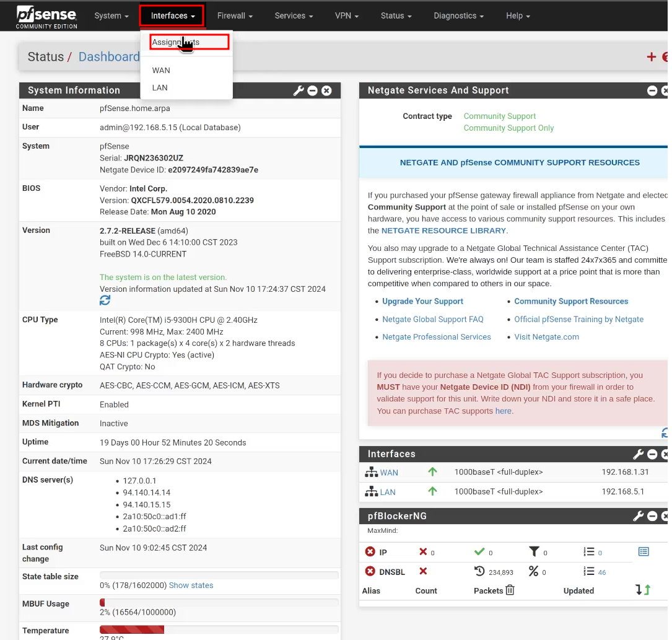Click the red plus add-widget icon

(x=651, y=56)
